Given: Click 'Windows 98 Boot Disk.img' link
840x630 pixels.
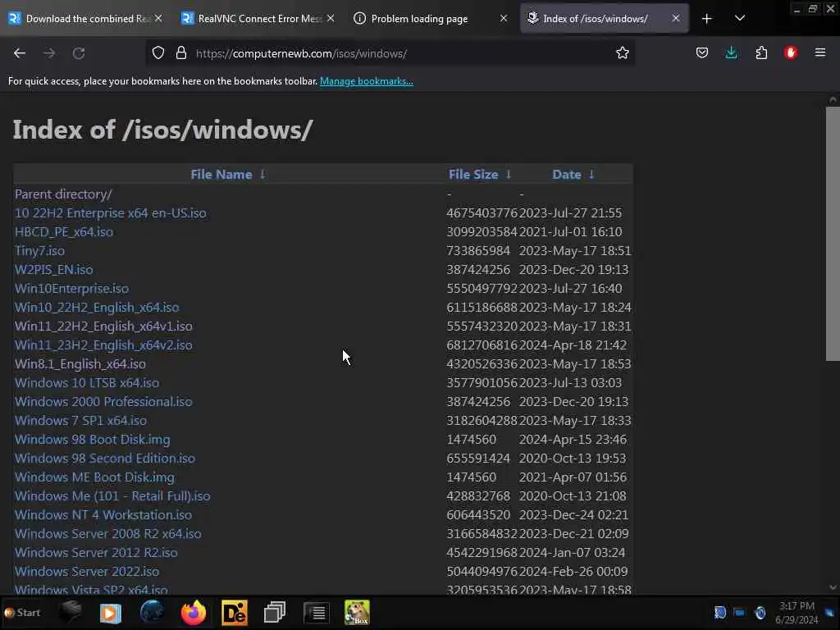Looking at the screenshot, I should pyautogui.click(x=93, y=440).
